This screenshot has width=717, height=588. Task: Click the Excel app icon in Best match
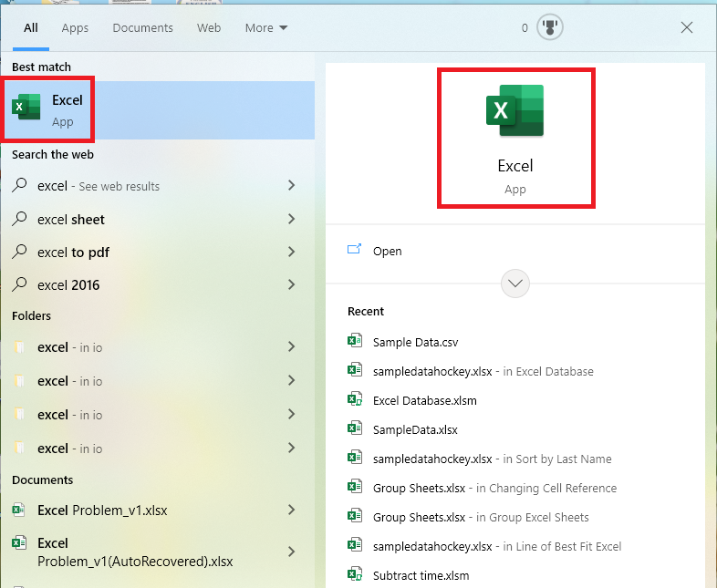[26, 108]
